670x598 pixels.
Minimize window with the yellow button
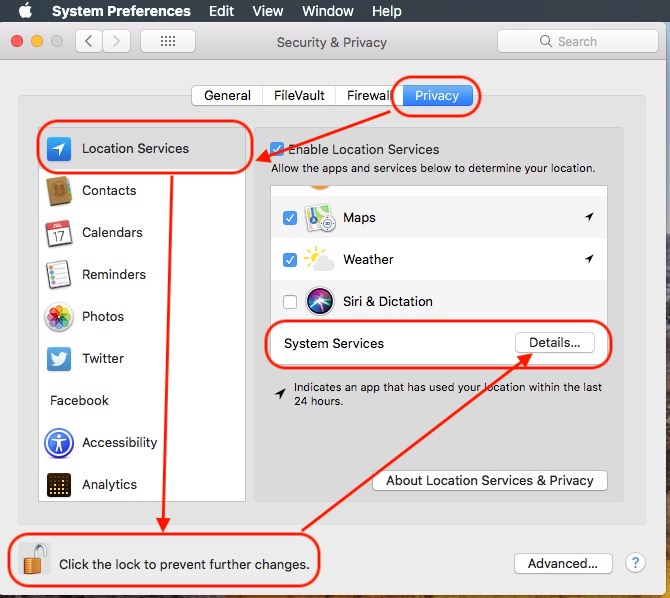37,41
